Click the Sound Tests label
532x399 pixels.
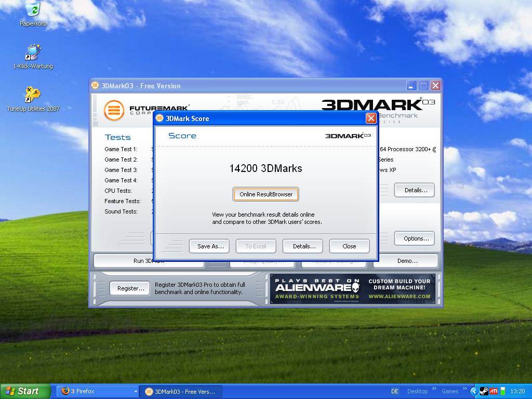click(121, 211)
